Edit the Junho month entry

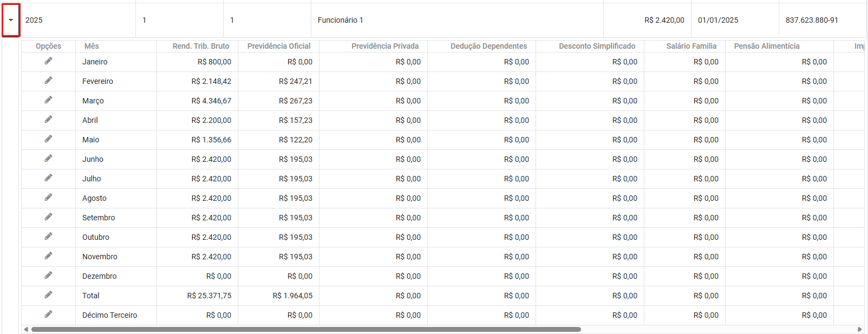click(x=48, y=159)
